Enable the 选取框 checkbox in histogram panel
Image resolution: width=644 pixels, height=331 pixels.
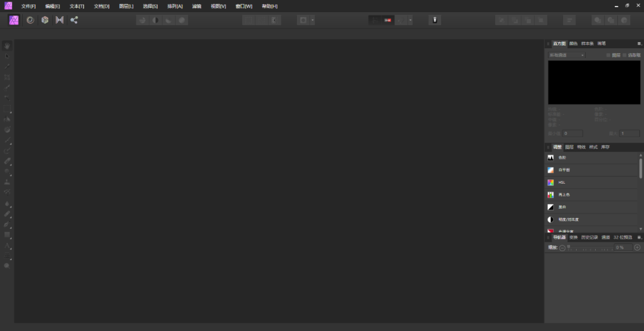pyautogui.click(x=624, y=55)
